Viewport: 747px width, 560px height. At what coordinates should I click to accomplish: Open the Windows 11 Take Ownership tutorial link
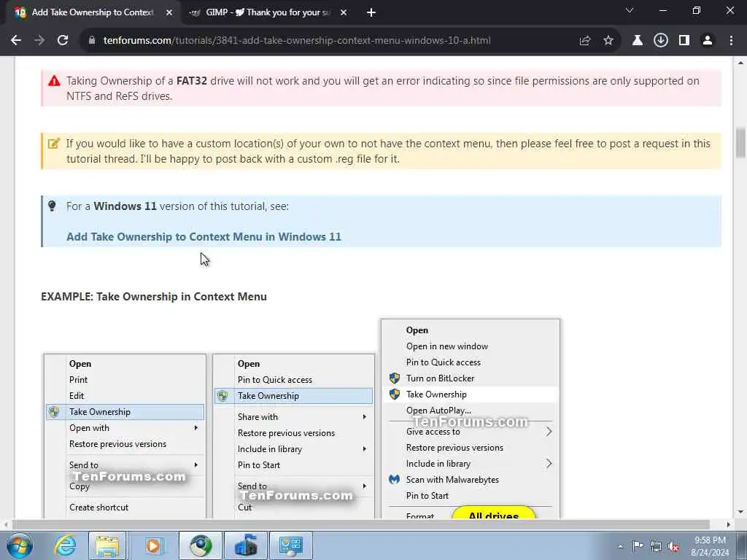[204, 237]
